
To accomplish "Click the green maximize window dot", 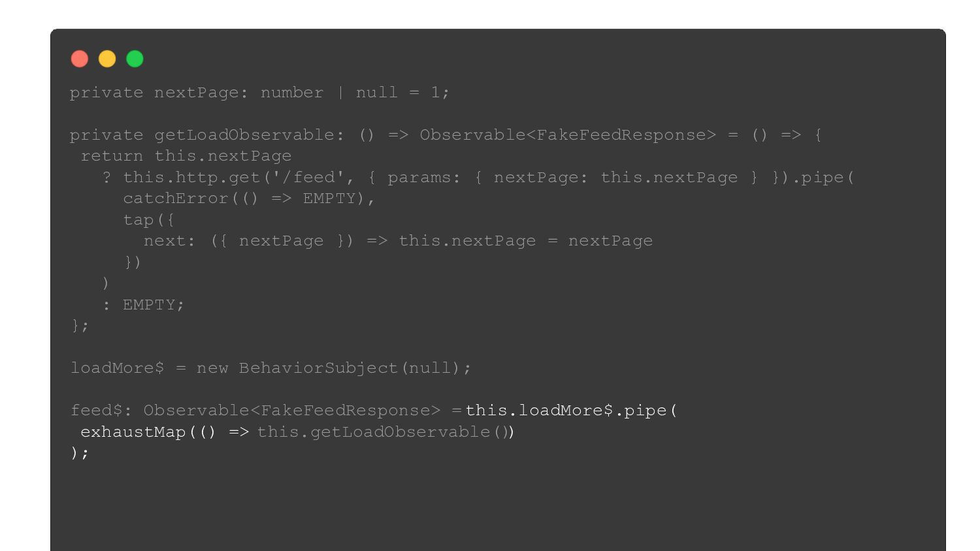I will coord(135,59).
